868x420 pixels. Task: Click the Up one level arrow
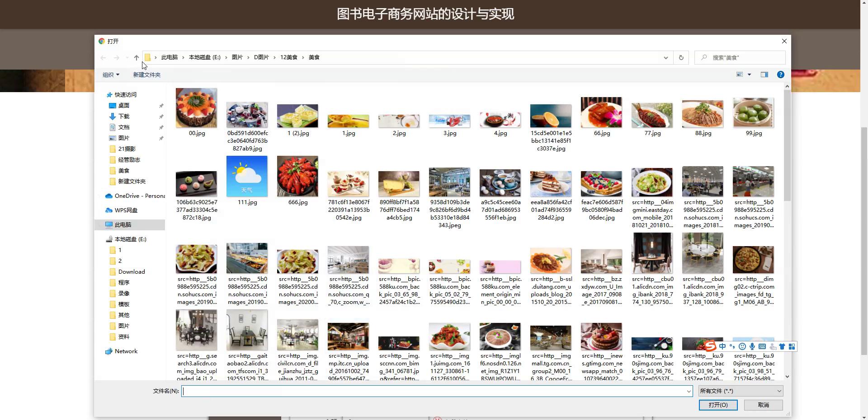coord(136,58)
